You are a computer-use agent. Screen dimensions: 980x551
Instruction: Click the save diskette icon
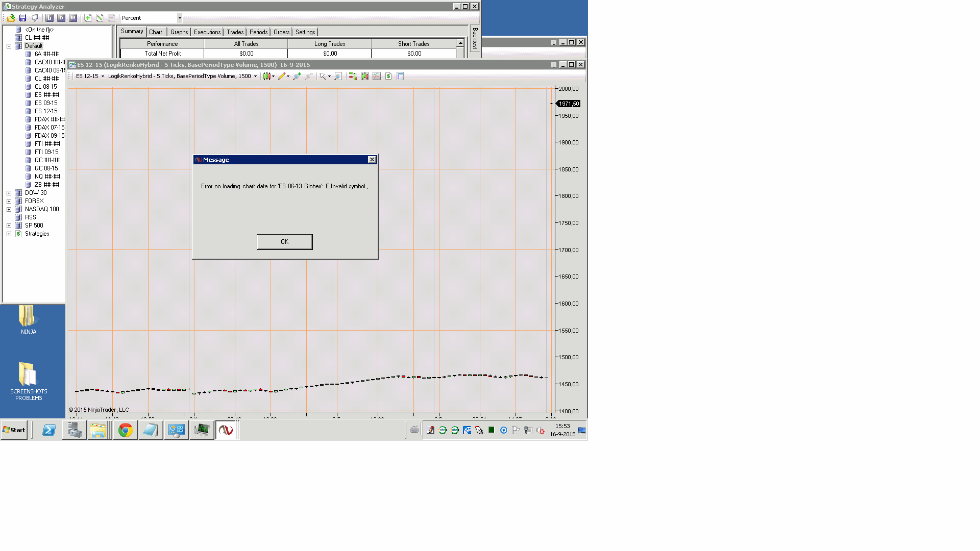pos(22,18)
